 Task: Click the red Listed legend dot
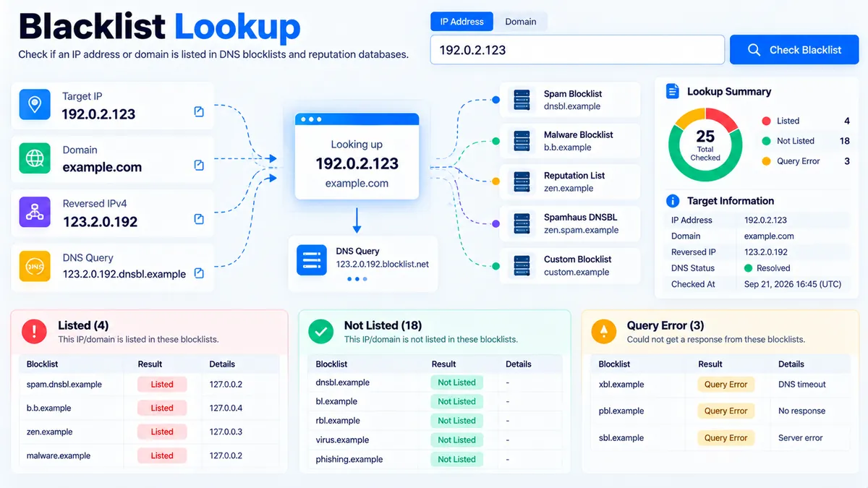coord(766,121)
